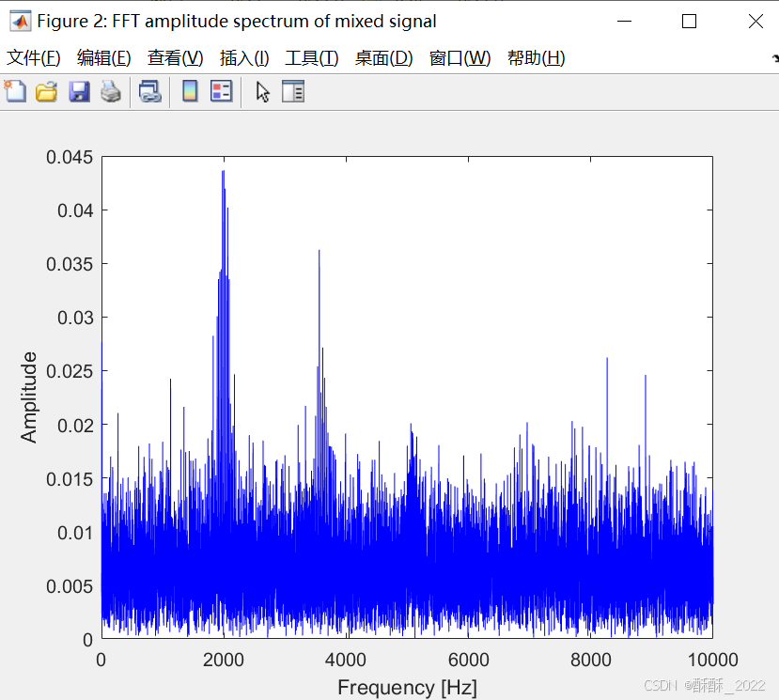This screenshot has height=700, width=779.
Task: Click the 0.04 y-axis tick label
Action: [x=75, y=210]
